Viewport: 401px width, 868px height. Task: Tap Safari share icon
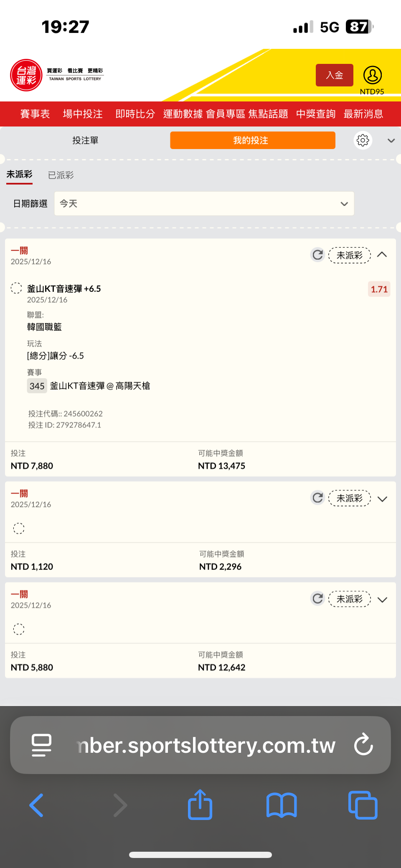(x=200, y=805)
